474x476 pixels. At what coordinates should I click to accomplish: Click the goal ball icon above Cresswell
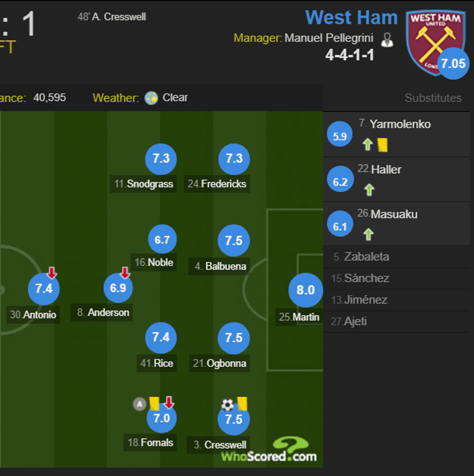click(227, 405)
